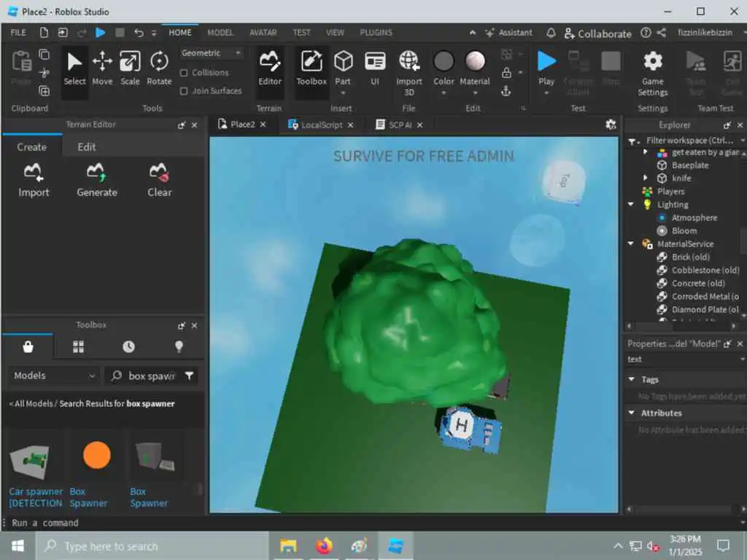This screenshot has width=747, height=560.
Task: Open the Models category dropdown in the Toolbox
Action: point(54,376)
